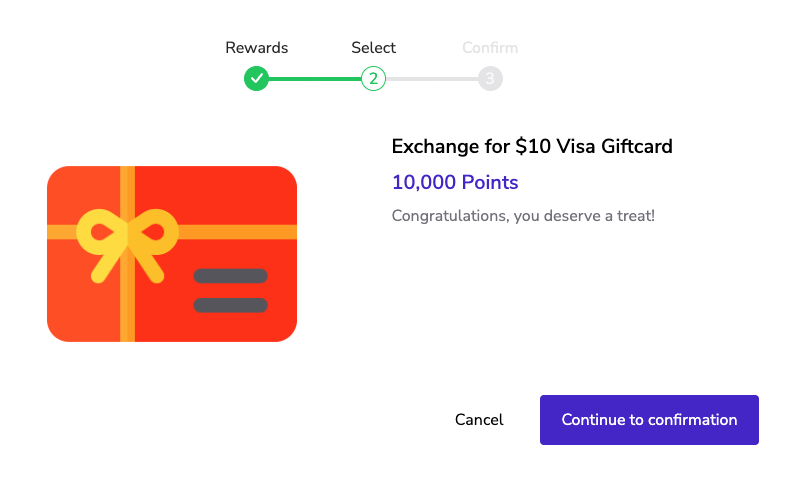The width and height of the screenshot is (797, 501).
Task: Click the grey progress line before Confirm
Action: pos(432,78)
